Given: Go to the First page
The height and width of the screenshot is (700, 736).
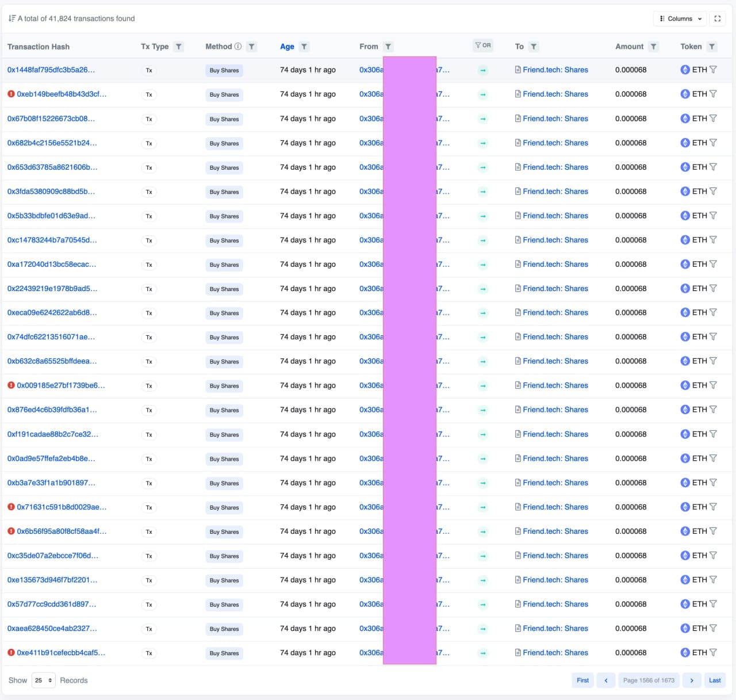Looking at the screenshot, I should pos(582,680).
